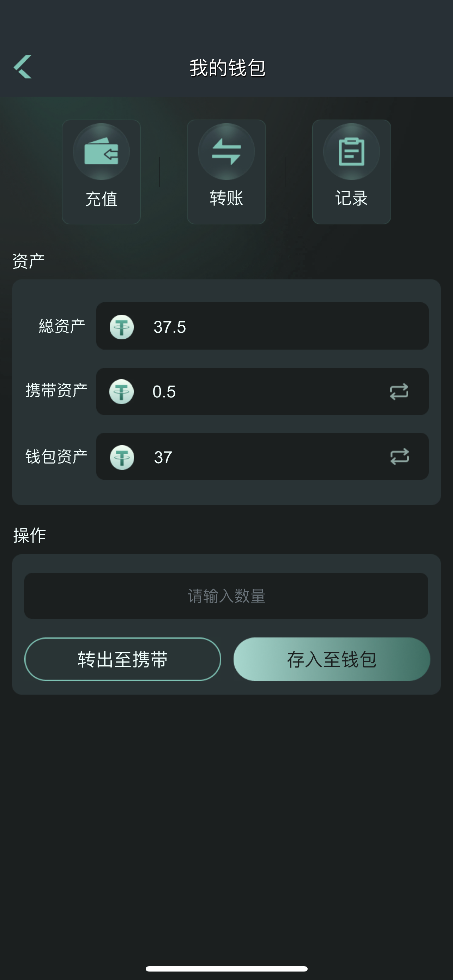The image size is (453, 980).
Task: Select the 转账 label text
Action: point(226,198)
